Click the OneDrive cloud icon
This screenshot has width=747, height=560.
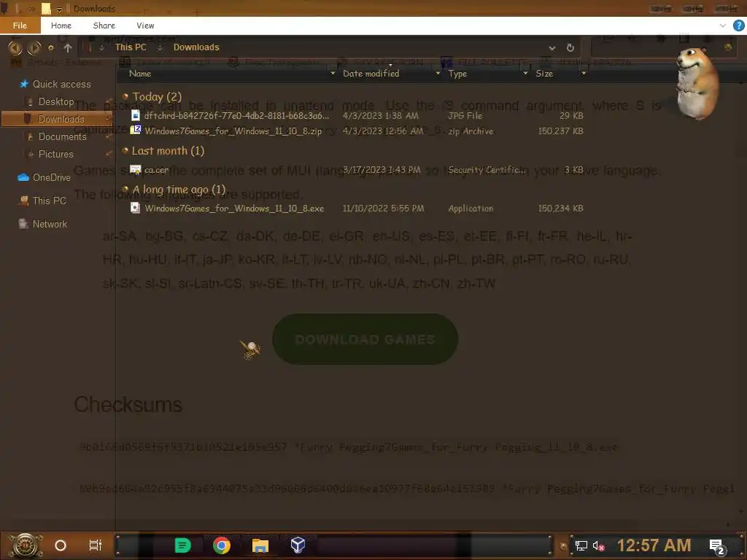23,177
